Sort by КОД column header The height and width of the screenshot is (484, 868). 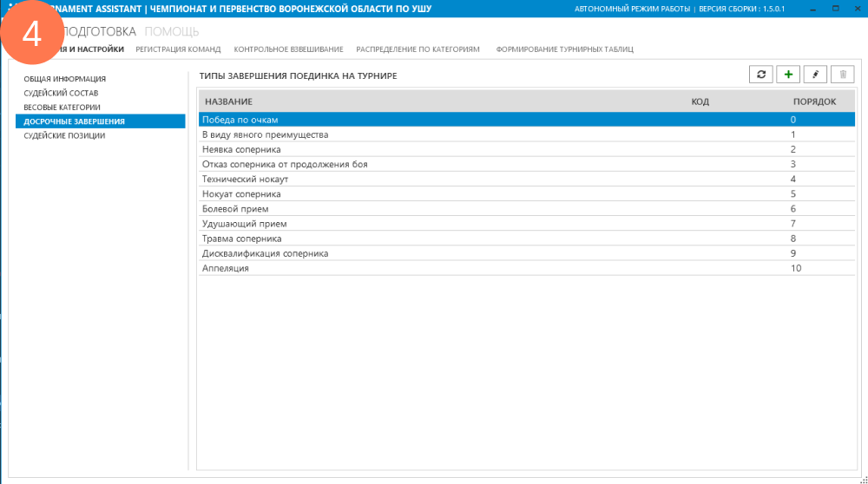(x=700, y=101)
